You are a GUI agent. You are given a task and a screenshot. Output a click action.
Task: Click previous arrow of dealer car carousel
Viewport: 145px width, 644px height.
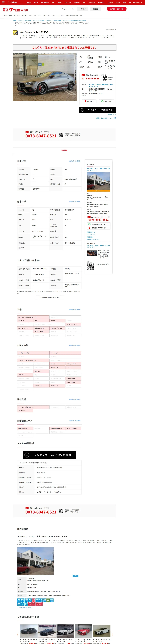click(18, 634)
